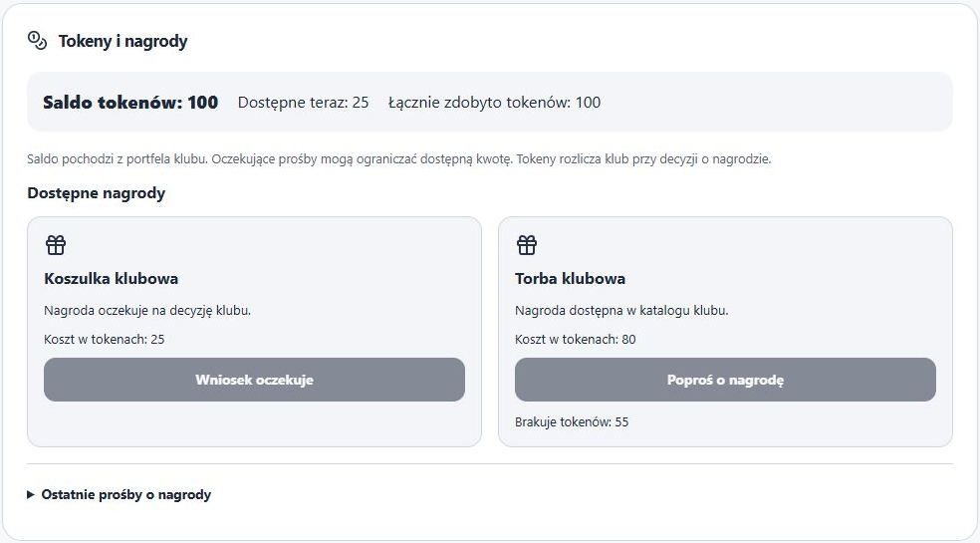
Task: Click the Saldo tokenów: 100 text
Action: click(x=130, y=102)
